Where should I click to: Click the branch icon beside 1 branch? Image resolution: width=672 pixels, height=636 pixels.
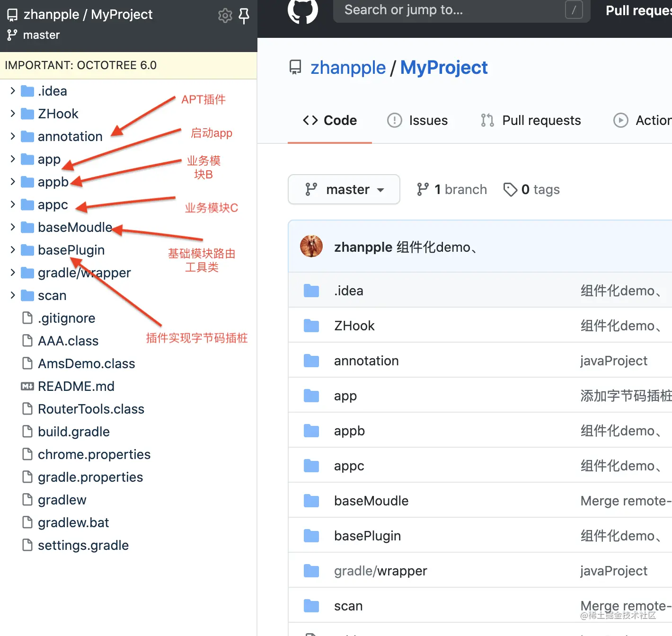click(x=423, y=189)
